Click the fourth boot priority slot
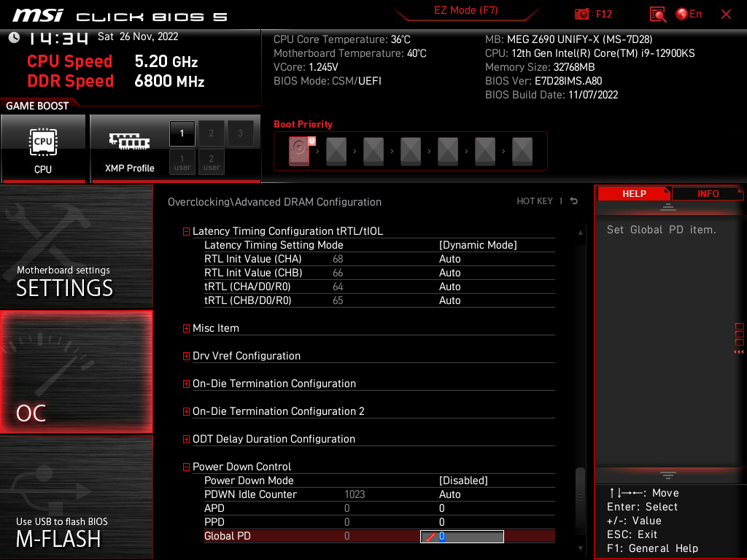747x560 pixels. click(411, 151)
